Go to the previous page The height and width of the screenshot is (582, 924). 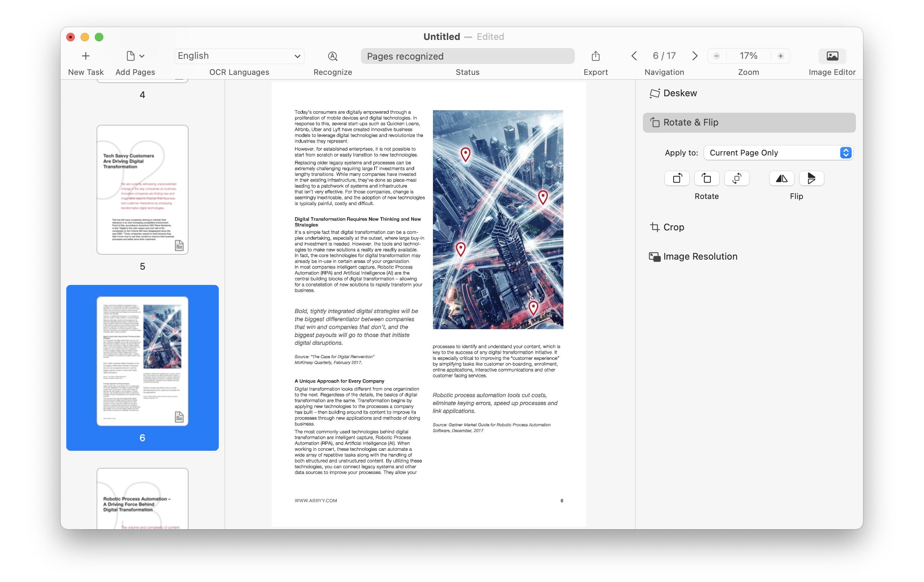[634, 56]
